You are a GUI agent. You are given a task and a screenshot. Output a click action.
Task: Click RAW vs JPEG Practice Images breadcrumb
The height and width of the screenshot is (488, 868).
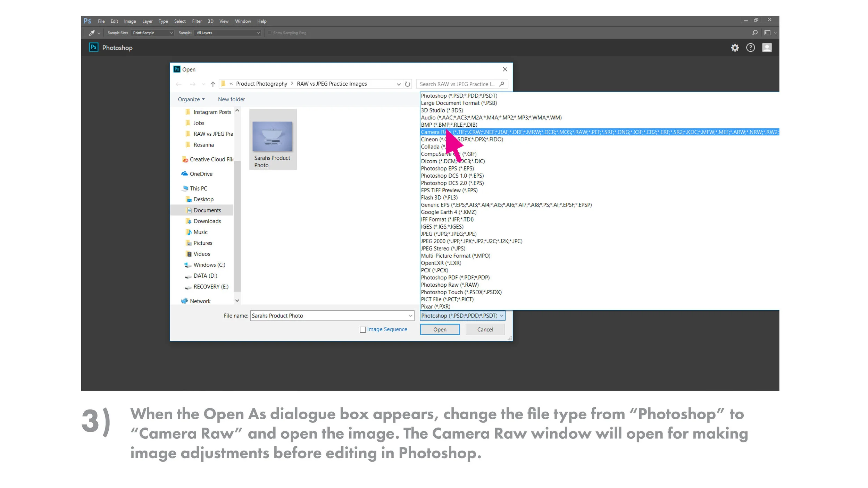coord(332,84)
